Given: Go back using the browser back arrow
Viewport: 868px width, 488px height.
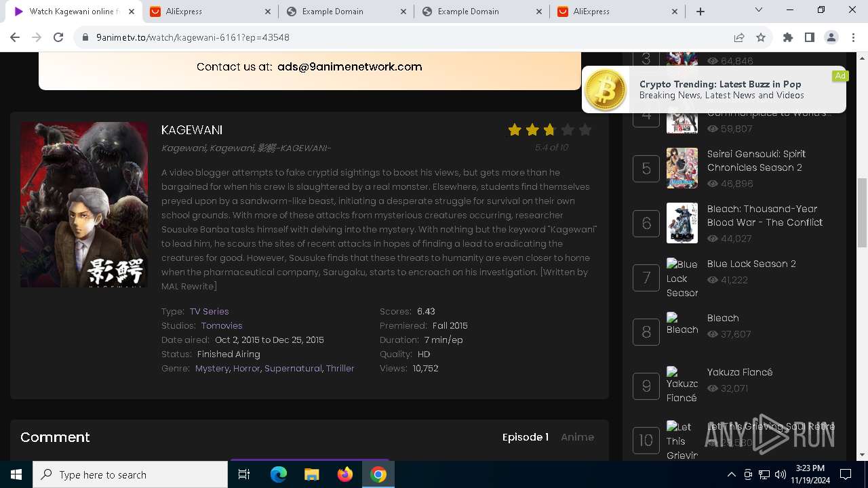Looking at the screenshot, I should pos(15,37).
